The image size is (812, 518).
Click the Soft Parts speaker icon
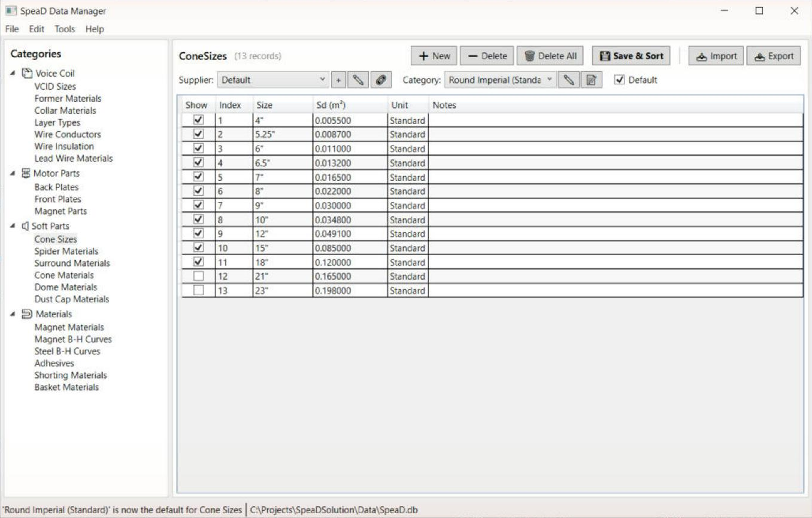(25, 226)
